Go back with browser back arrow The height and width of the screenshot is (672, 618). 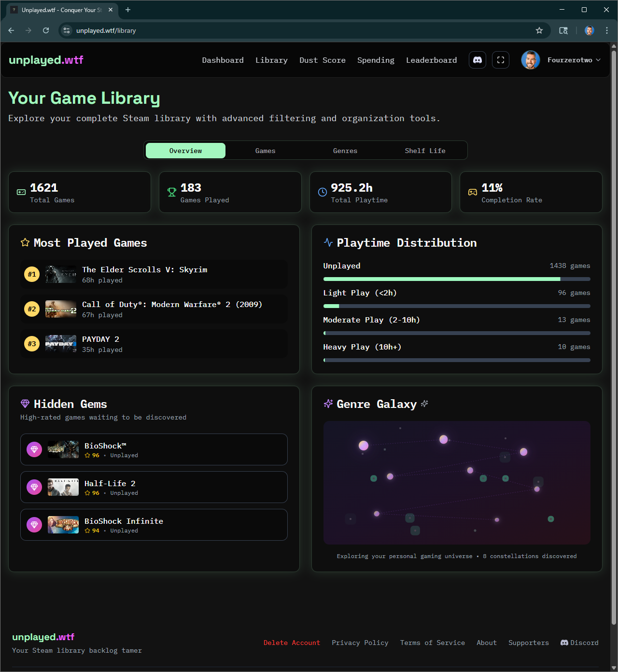click(x=11, y=30)
